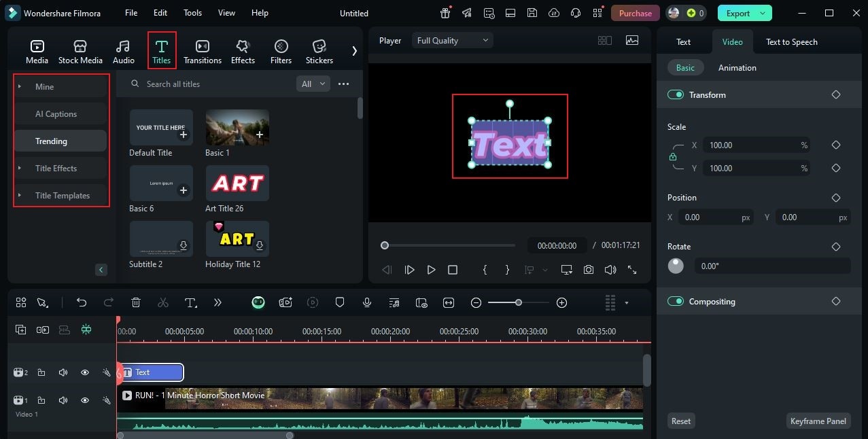Click the Undo icon in timeline toolbar
The width and height of the screenshot is (868, 439).
(82, 302)
